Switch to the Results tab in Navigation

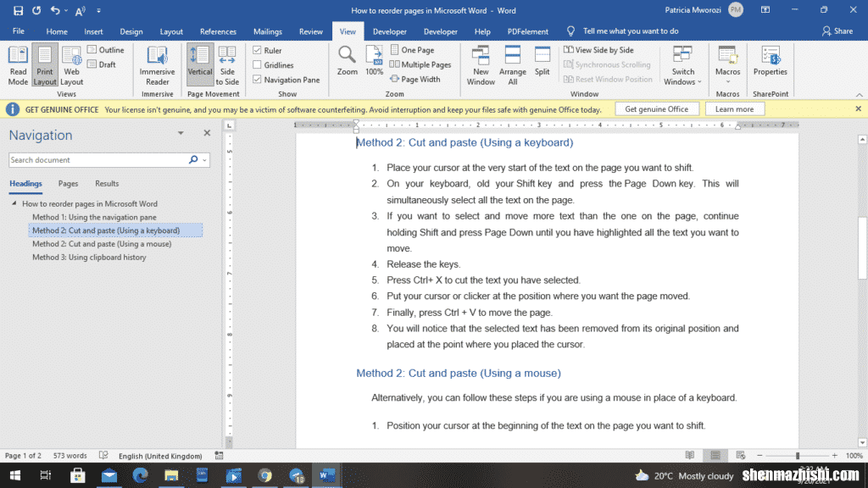pos(107,184)
